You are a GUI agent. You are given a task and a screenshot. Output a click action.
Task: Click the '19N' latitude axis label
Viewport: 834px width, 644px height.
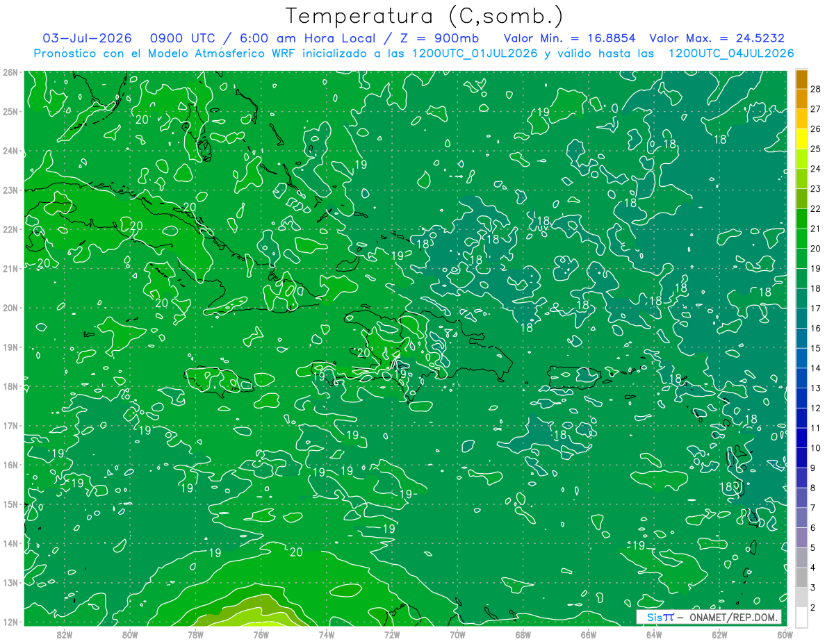pos(10,347)
